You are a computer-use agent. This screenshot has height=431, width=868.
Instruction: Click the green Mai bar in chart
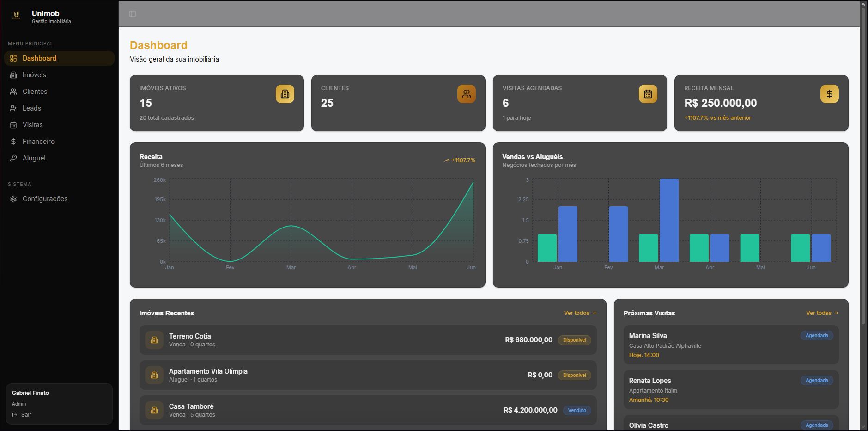coord(750,248)
